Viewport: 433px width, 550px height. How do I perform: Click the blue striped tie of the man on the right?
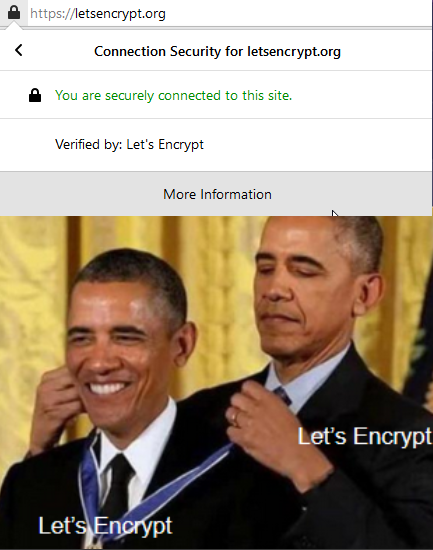(282, 396)
